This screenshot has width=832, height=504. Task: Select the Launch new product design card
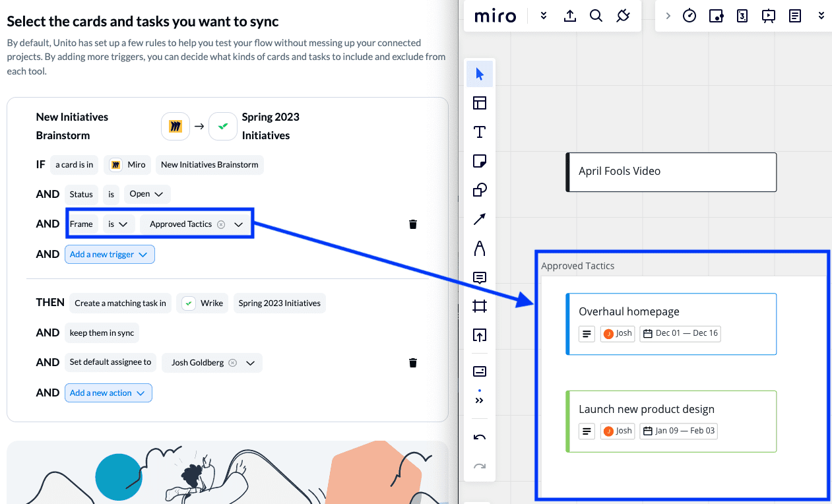pyautogui.click(x=671, y=422)
